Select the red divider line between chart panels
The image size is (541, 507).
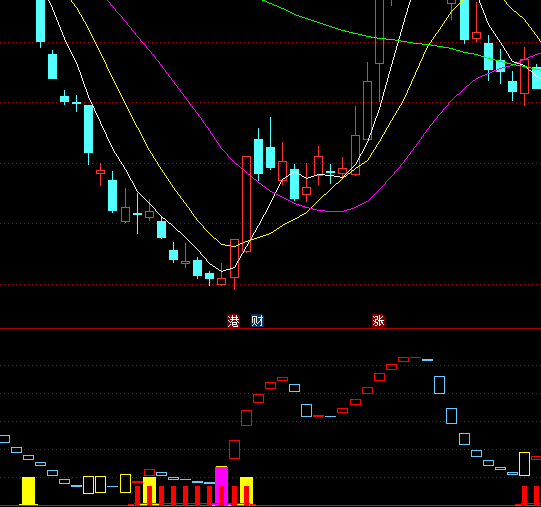click(270, 329)
